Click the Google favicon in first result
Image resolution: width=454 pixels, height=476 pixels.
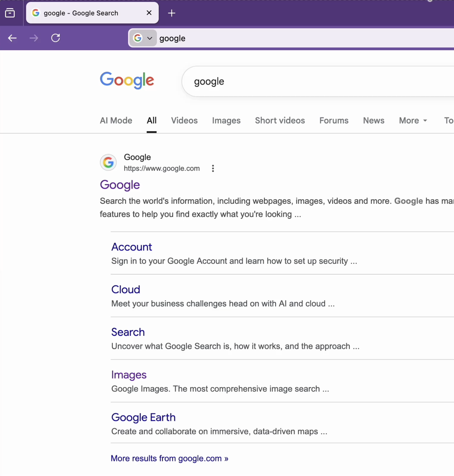108,162
